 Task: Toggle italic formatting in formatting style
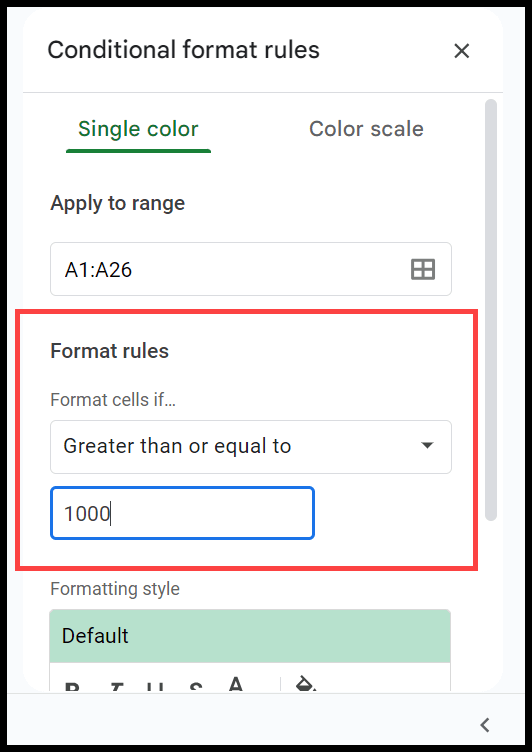pos(116,685)
